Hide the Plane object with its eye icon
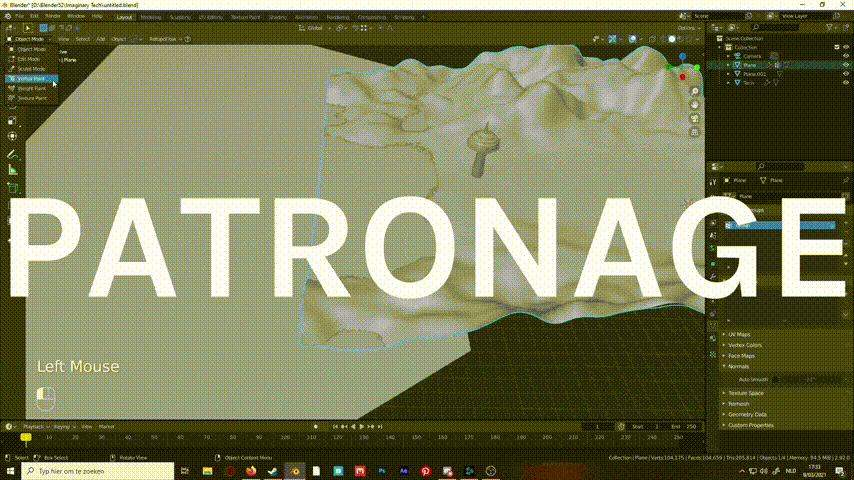This screenshot has width=854, height=480. pos(846,65)
